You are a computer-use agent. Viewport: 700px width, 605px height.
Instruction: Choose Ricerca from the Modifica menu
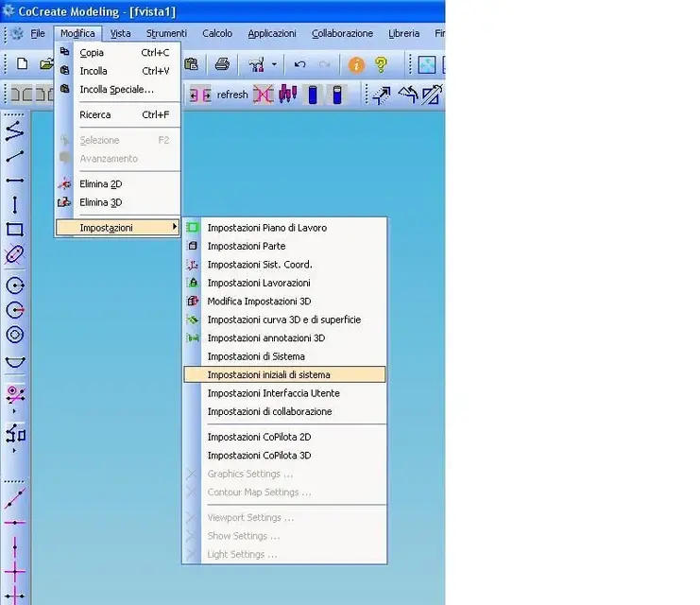(118, 114)
